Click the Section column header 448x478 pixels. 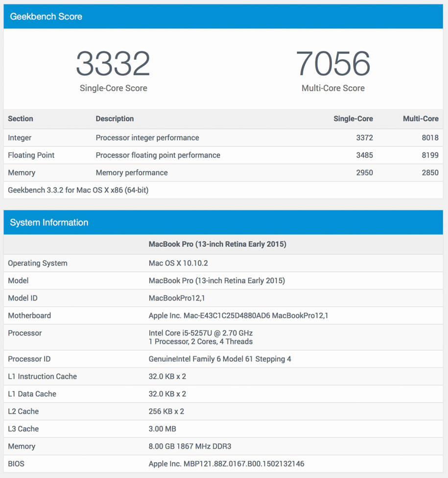(x=21, y=119)
